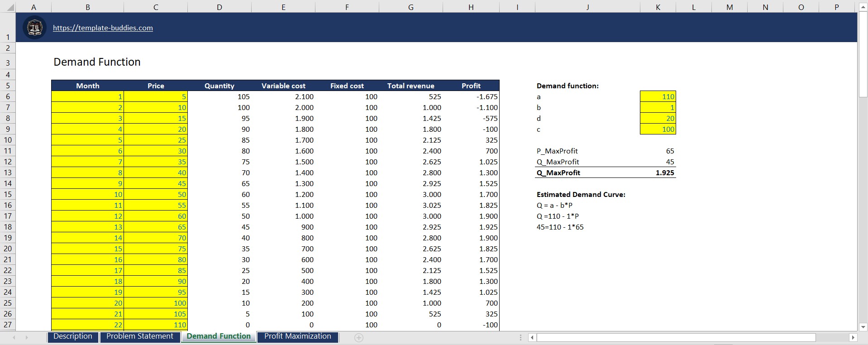Switch to the Description sheet tab

(73, 336)
